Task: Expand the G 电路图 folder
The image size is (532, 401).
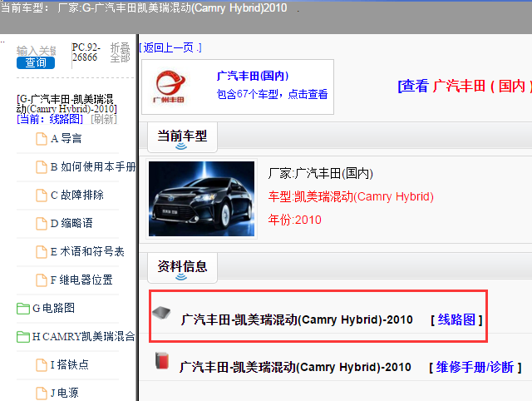Action: point(53,308)
